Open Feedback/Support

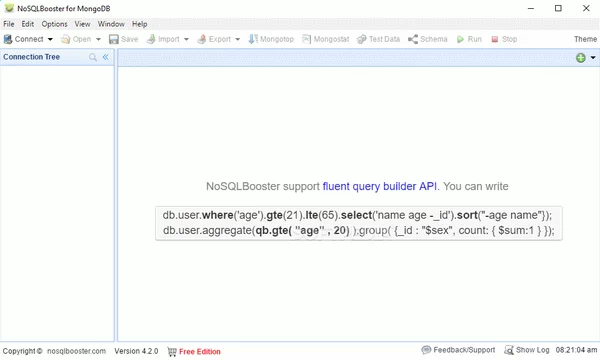458,350
